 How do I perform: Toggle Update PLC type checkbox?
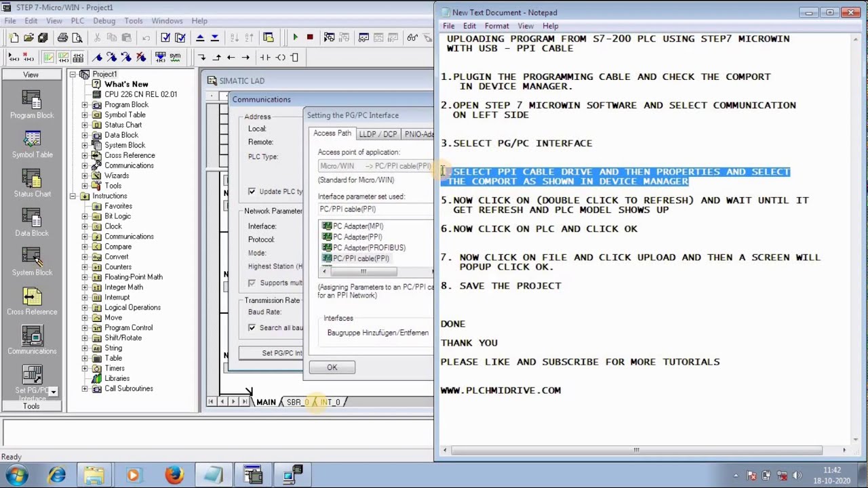[252, 192]
